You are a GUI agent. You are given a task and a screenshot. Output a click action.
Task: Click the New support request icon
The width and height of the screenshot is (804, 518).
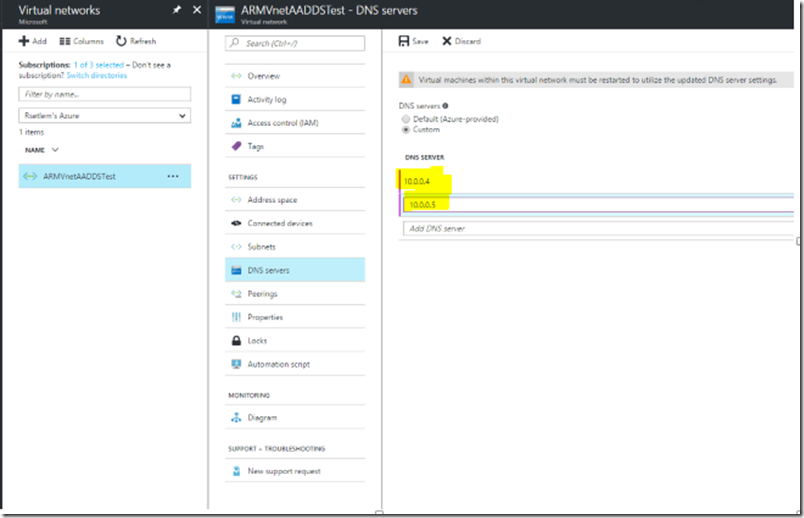click(x=236, y=471)
